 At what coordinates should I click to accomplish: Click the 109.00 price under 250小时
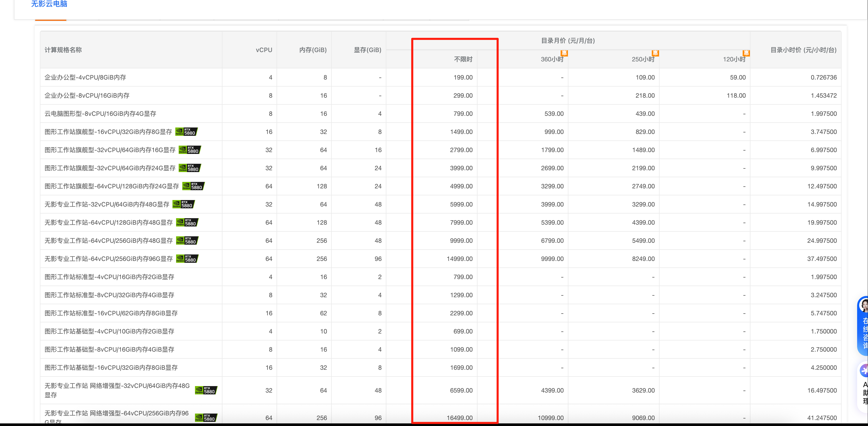click(645, 77)
